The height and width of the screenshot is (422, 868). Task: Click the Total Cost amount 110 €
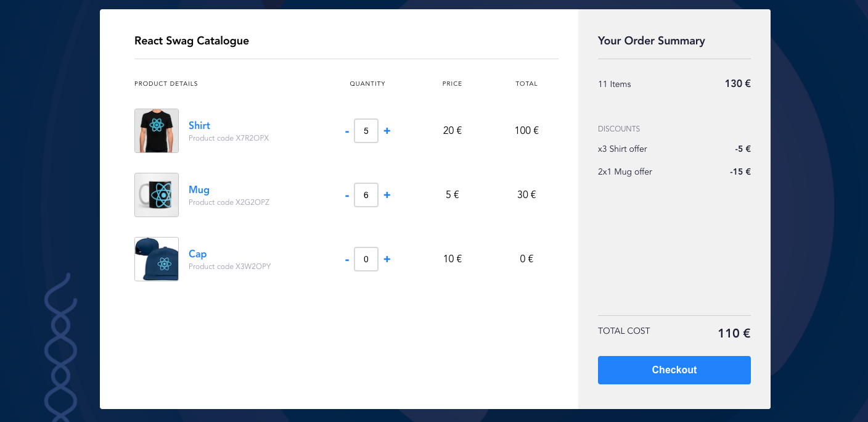(x=734, y=333)
